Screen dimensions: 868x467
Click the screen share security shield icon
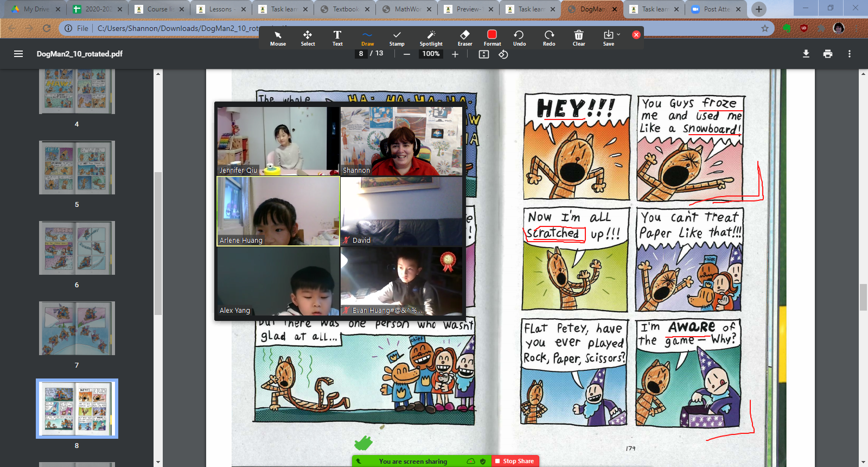click(x=483, y=462)
